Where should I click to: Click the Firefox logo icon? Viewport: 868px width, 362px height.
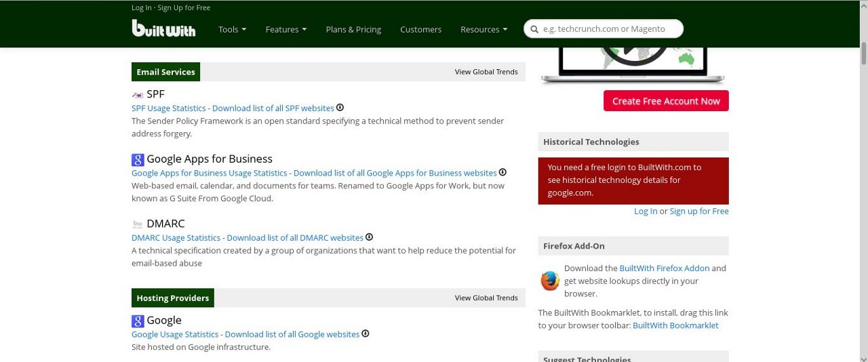[x=550, y=281]
